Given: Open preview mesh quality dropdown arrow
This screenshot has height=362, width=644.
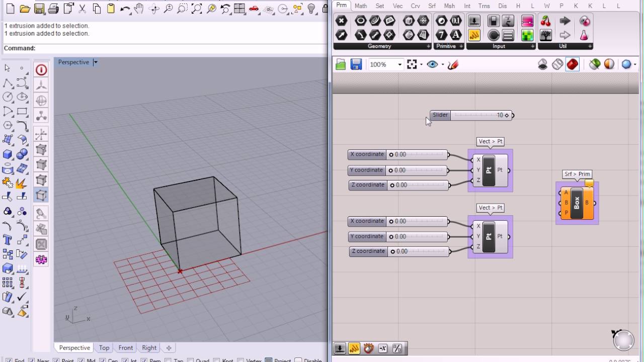Looking at the screenshot, I should 635,64.
